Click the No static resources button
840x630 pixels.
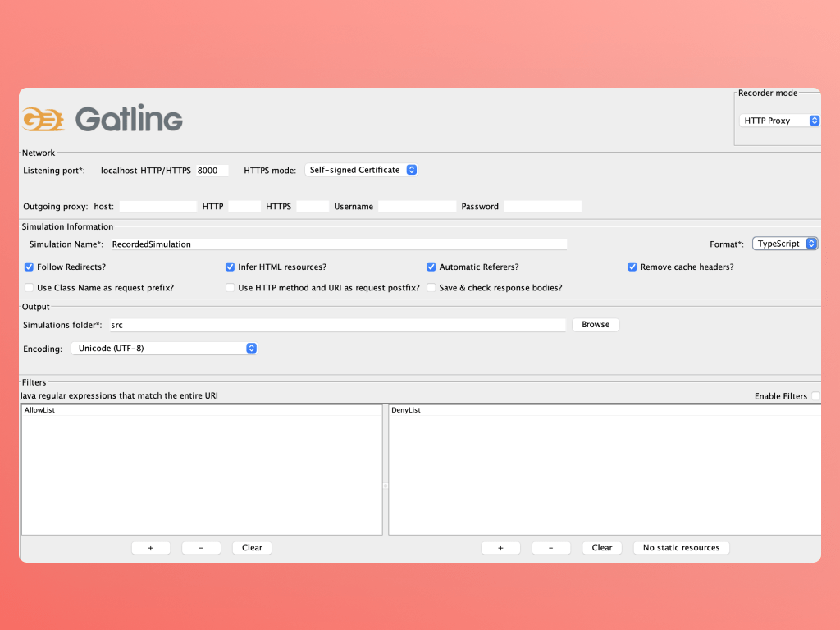tap(681, 548)
